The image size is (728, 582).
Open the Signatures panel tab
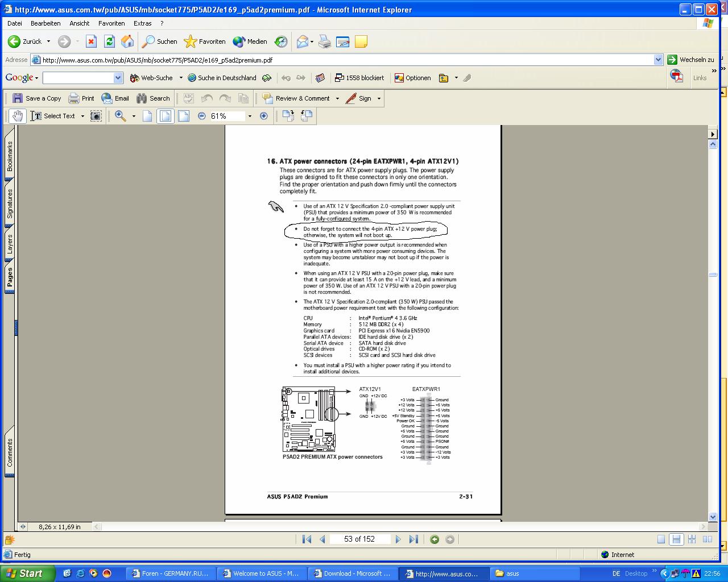pyautogui.click(x=10, y=204)
